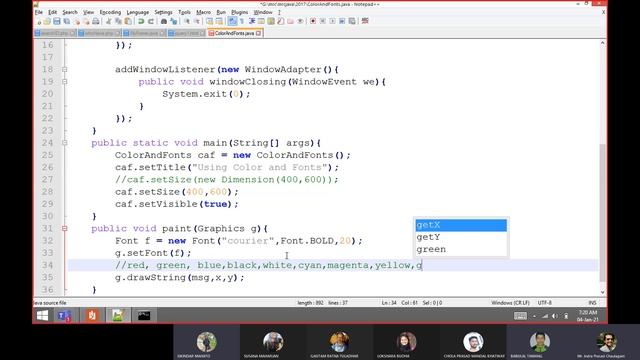Viewport: 640px width, 360px height.
Task: Click Gautam Ratna Tuladhar participant thumbnail
Action: pyautogui.click(x=340, y=343)
